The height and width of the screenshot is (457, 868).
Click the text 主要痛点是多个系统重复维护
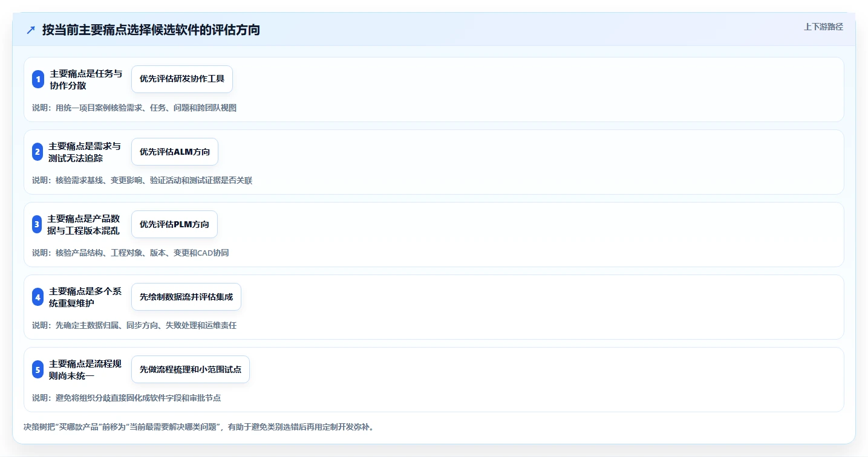pos(85,297)
